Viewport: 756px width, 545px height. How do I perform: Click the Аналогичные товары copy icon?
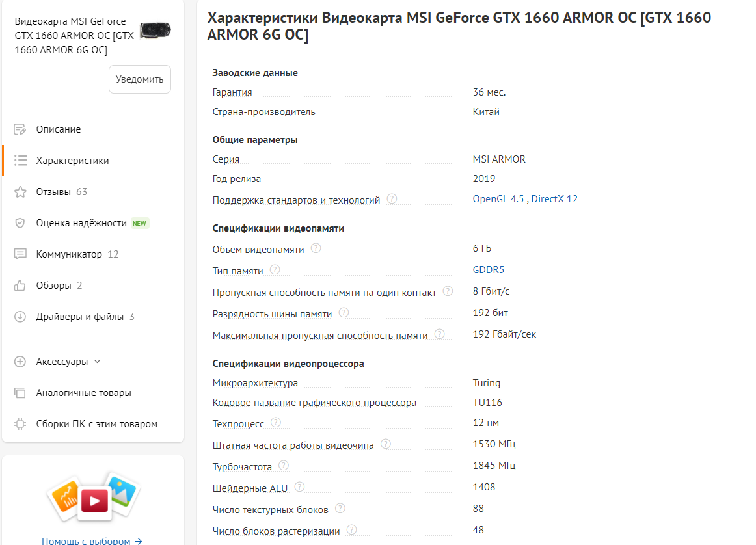(x=20, y=393)
